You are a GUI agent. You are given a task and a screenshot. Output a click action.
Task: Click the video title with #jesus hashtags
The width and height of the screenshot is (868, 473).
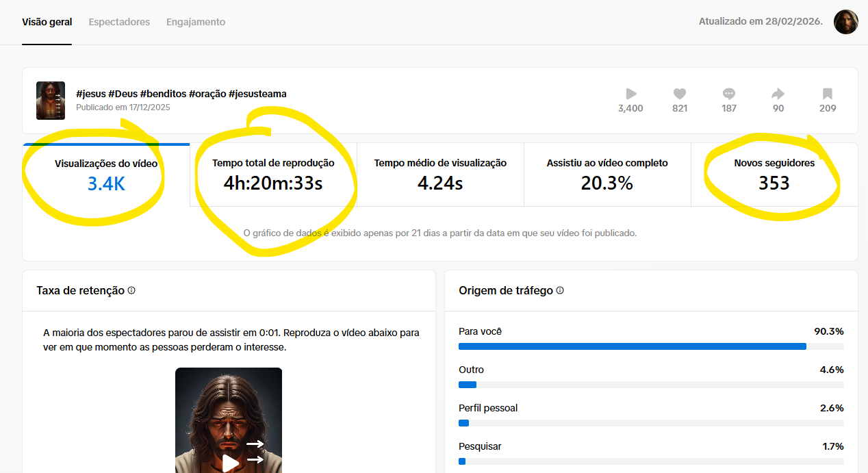pyautogui.click(x=181, y=94)
